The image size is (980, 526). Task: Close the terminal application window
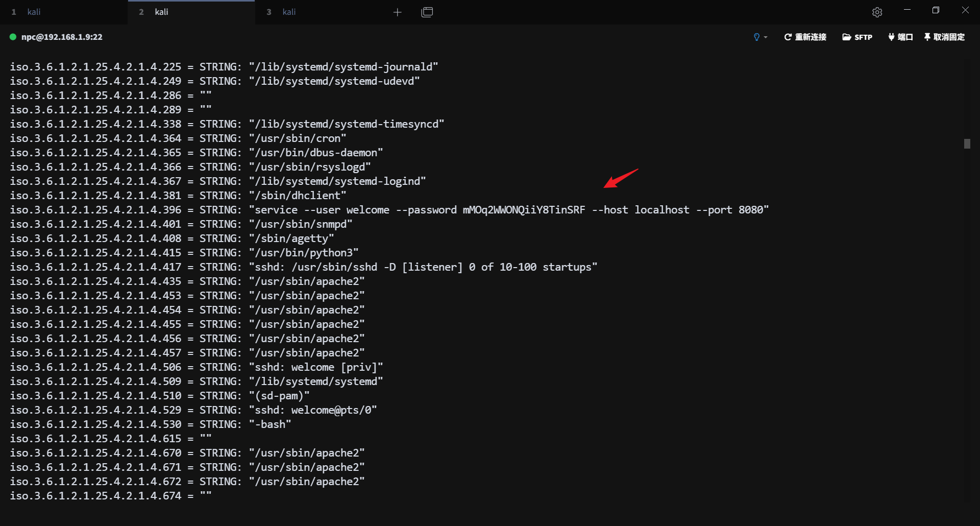(965, 10)
